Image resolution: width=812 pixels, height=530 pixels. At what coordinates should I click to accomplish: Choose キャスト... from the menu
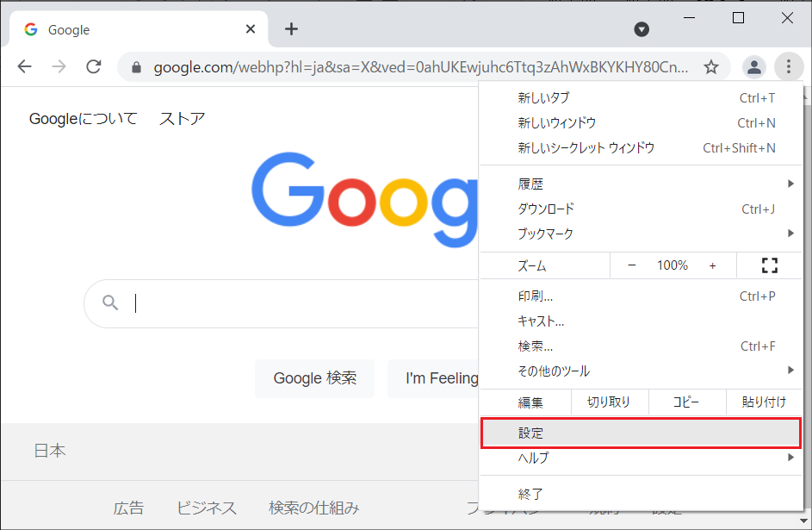click(x=642, y=321)
